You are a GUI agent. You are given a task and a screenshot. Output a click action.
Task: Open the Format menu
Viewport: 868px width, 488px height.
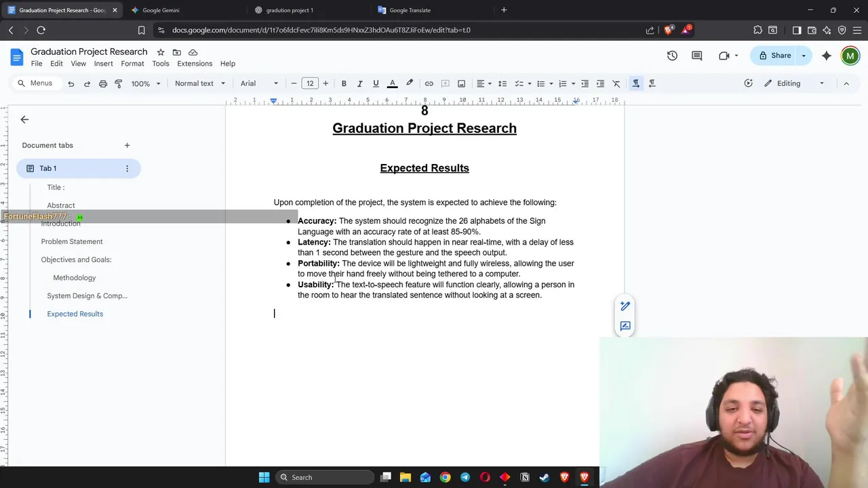click(132, 64)
